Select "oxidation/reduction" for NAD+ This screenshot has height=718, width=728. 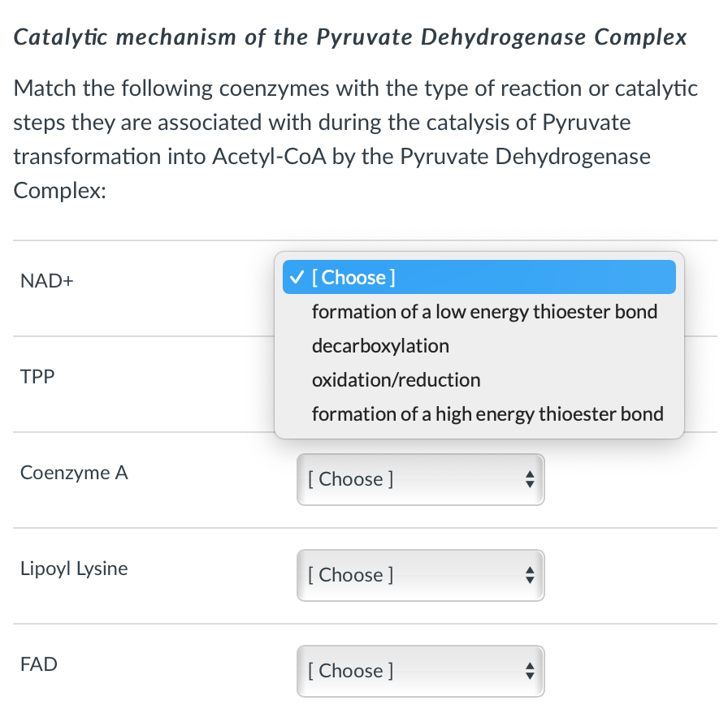396,379
